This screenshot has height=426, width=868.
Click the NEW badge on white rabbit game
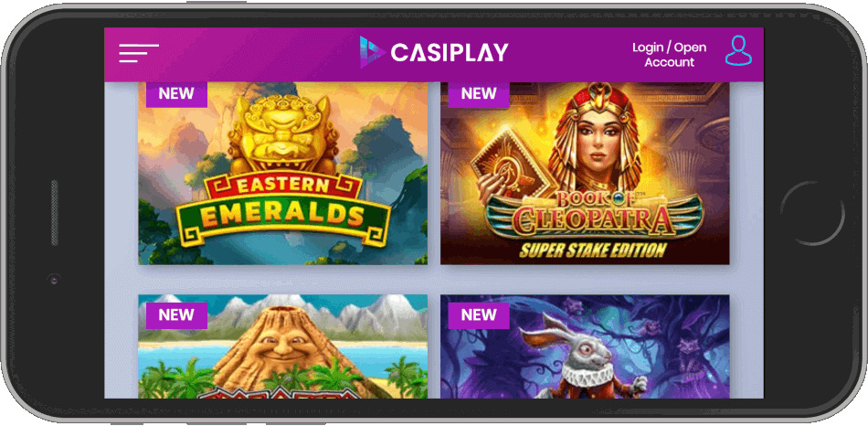pos(479,315)
